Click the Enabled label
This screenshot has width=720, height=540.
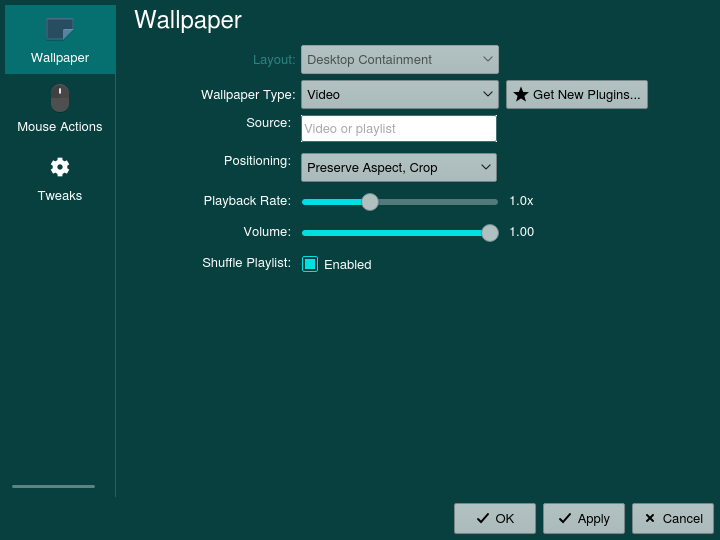348,265
